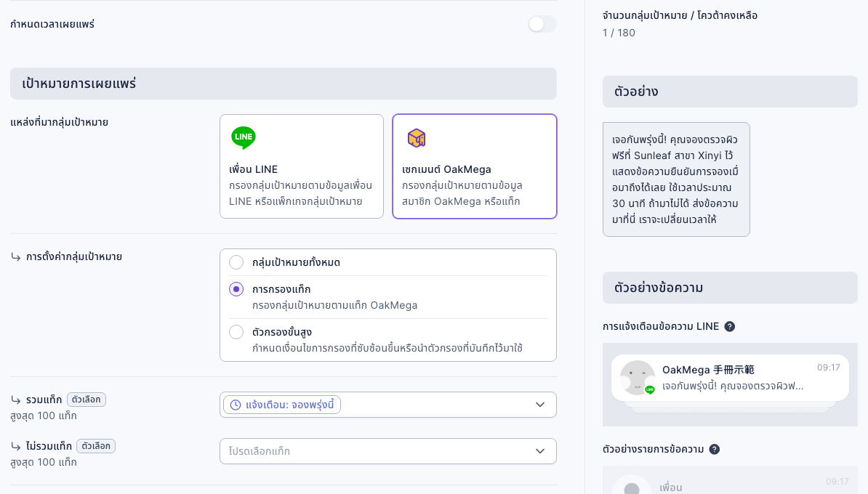
Task: Choose the กลุ่มเป้าหมายทั้งหมด radio option
Action: click(236, 262)
